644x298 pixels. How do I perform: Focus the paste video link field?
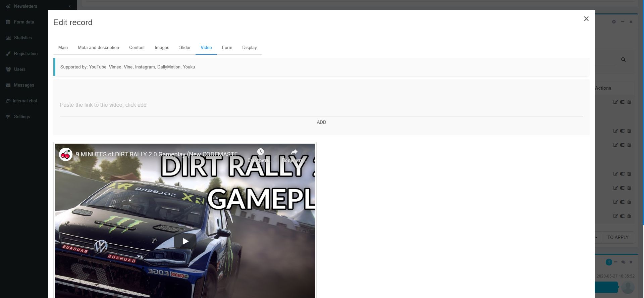pyautogui.click(x=321, y=105)
